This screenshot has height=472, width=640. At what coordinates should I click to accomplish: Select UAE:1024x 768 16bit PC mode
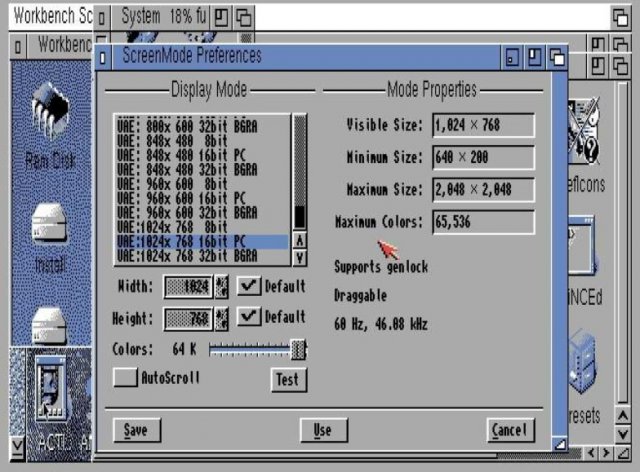pyautogui.click(x=202, y=241)
